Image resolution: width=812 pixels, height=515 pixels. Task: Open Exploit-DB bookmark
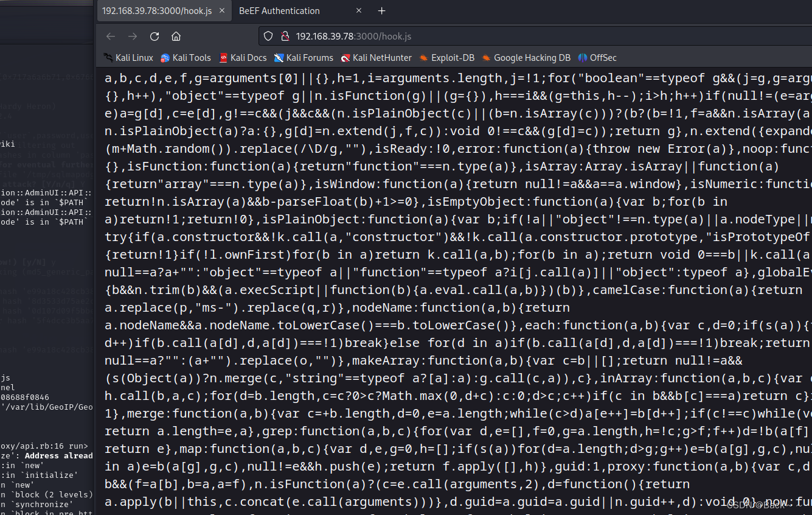click(446, 58)
